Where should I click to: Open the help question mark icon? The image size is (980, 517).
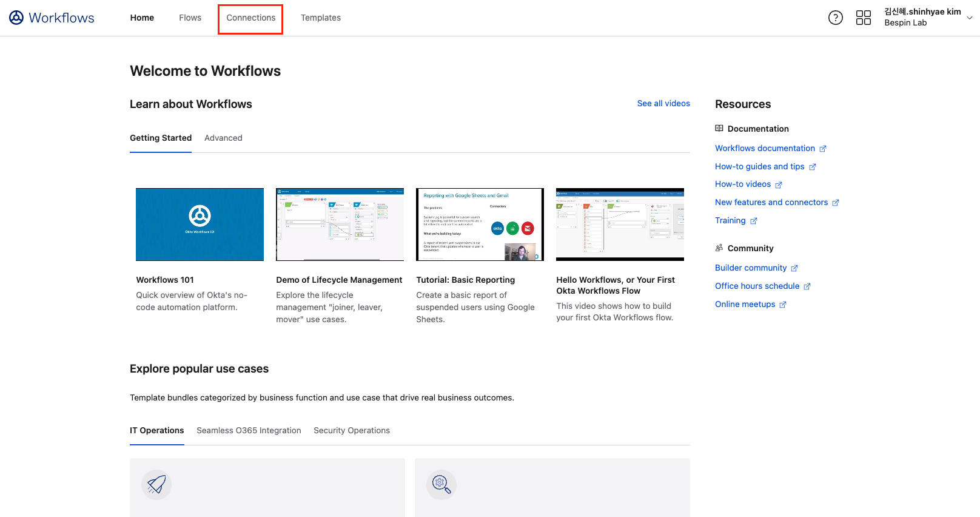(835, 18)
